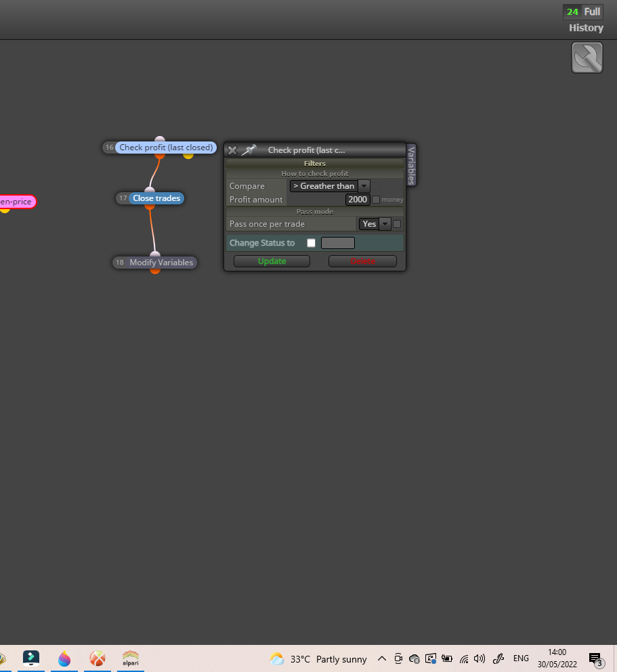Select block 18 Modify Variables
617x672 pixels.
[161, 263]
